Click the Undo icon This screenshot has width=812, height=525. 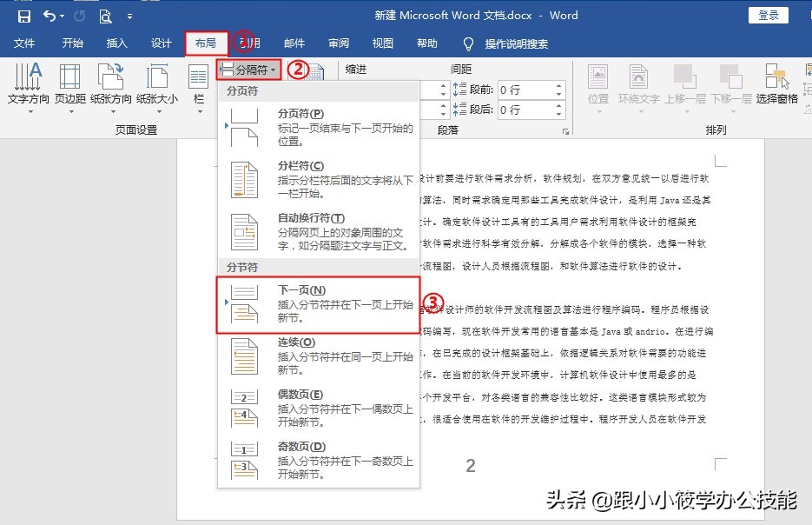point(48,15)
